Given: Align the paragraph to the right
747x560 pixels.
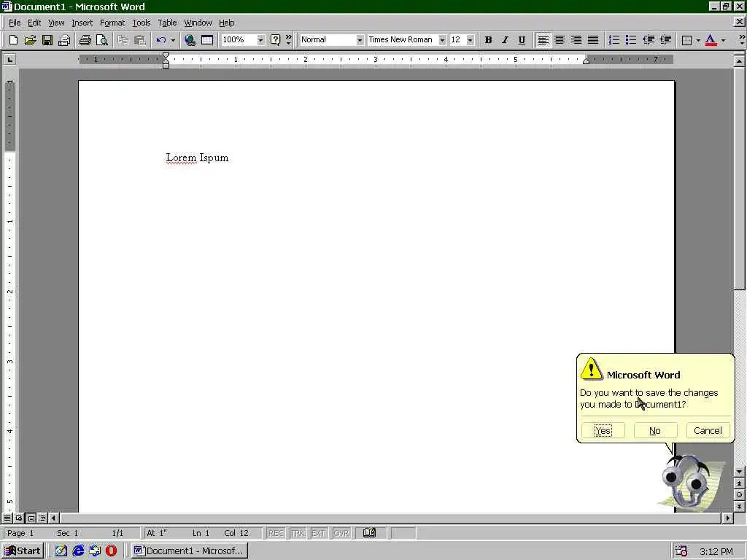Looking at the screenshot, I should pyautogui.click(x=576, y=40).
